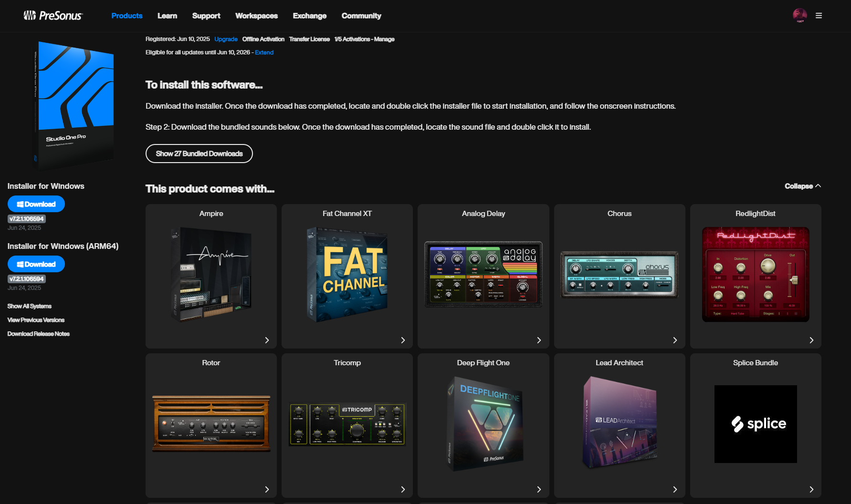Viewport: 851px width, 504px height.
Task: Click the Fat Channel box image
Action: click(347, 274)
